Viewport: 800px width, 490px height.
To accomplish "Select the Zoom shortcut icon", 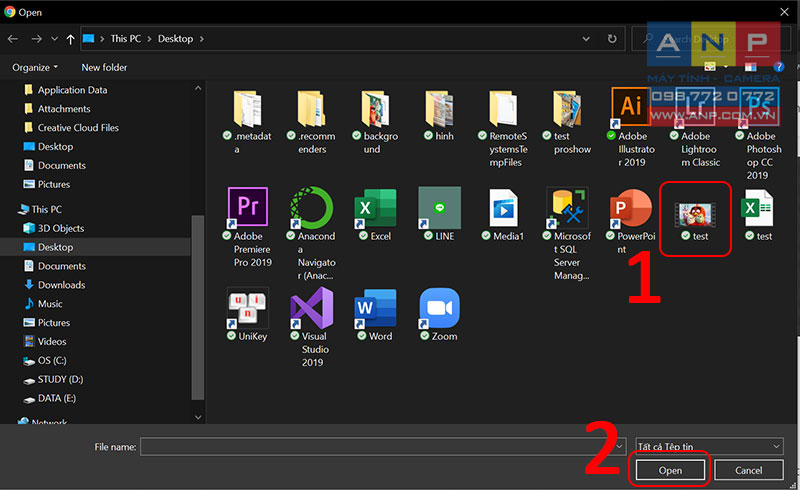I will tap(439, 308).
